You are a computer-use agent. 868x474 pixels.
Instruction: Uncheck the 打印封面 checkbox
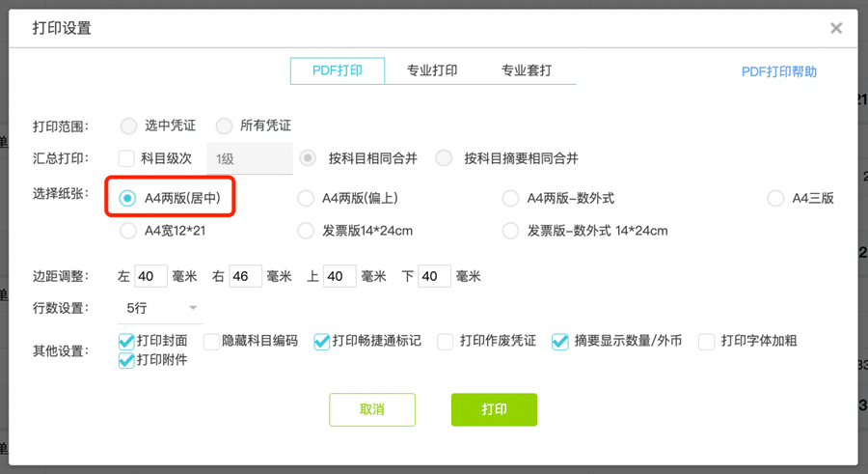point(126,341)
